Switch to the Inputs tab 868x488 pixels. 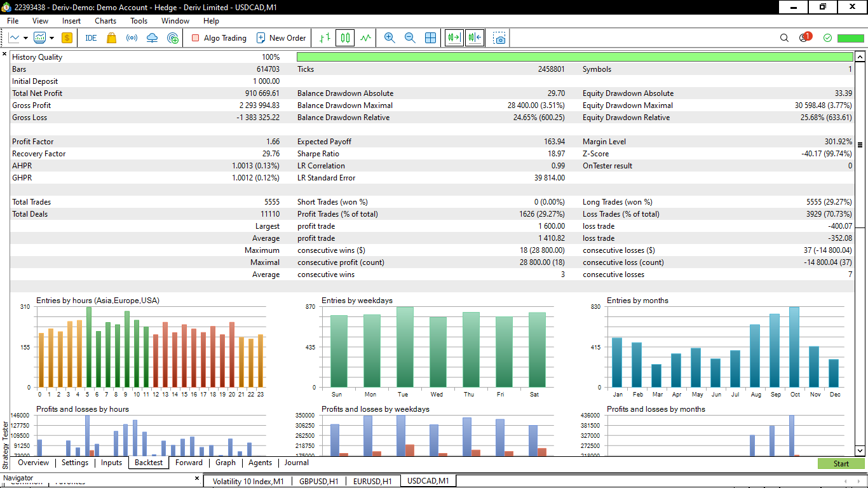click(111, 463)
